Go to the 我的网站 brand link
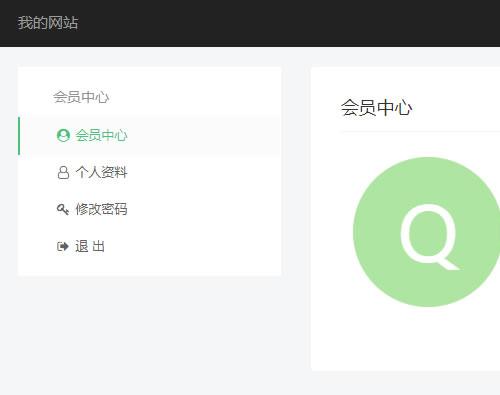 (x=48, y=23)
